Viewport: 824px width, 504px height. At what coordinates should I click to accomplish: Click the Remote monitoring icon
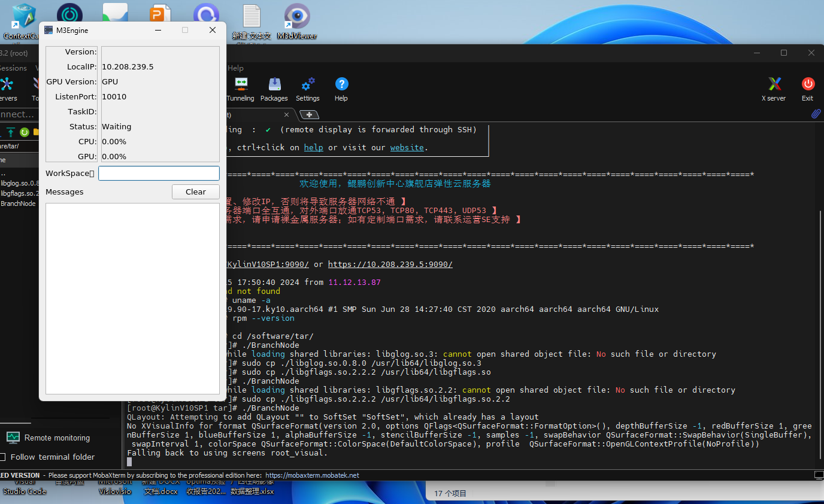point(13,438)
